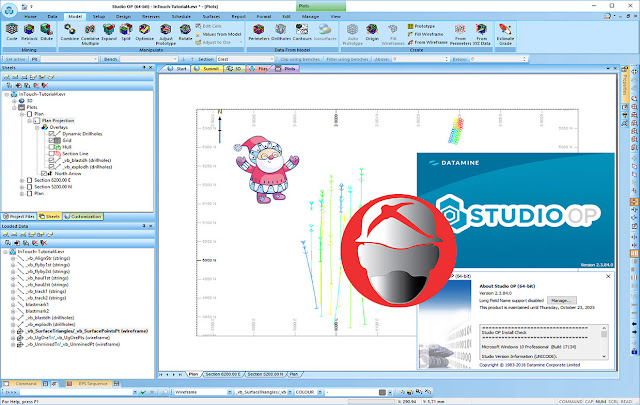Enable the Hull overlay checkbox
Screen dimensions: 640x405
point(51,147)
